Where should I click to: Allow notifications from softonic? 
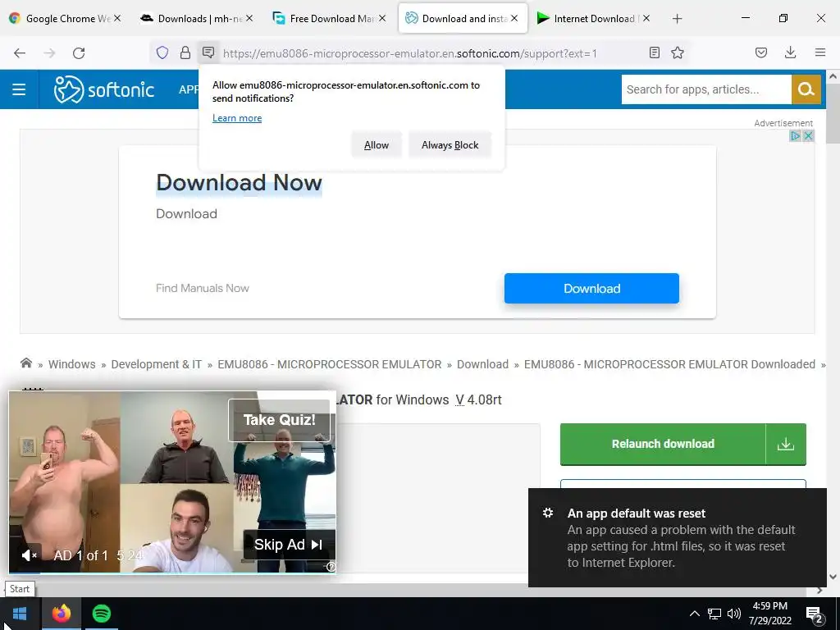coord(376,145)
